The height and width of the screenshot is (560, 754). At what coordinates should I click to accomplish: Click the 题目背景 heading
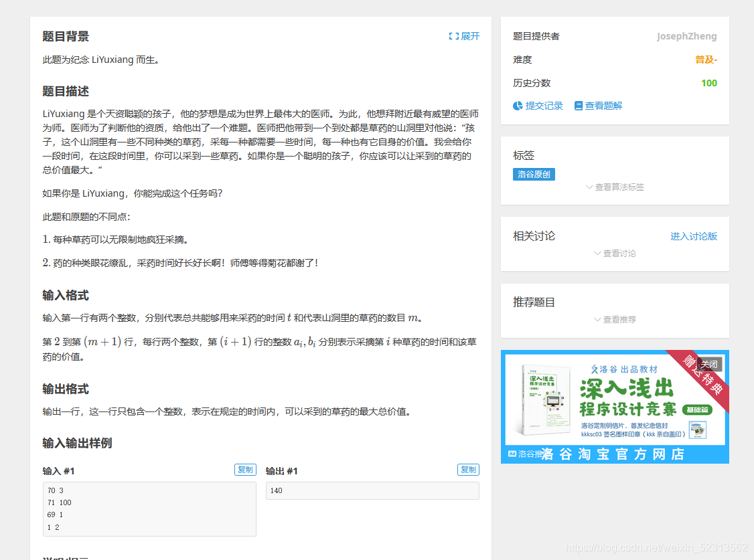66,37
